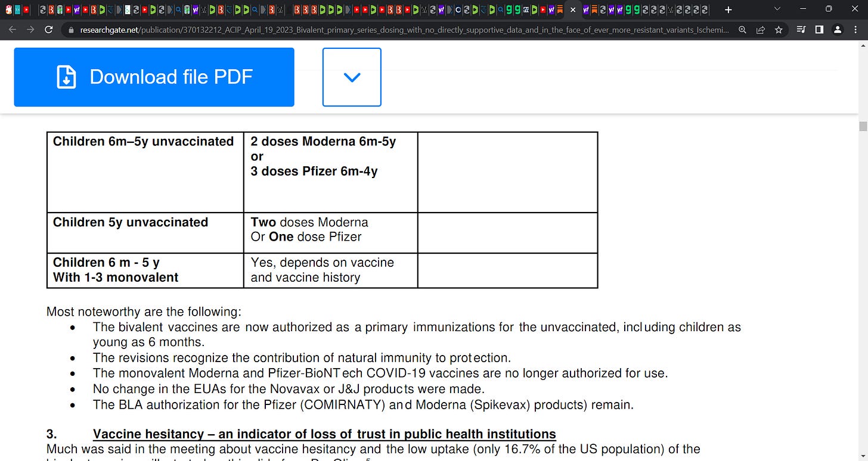Click the bullet about monovalent Moderna and Pfizer-BioNTech
Image resolution: width=868 pixels, height=461 pixels.
coord(380,373)
